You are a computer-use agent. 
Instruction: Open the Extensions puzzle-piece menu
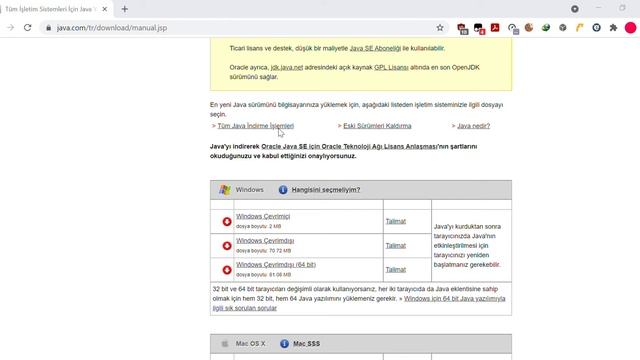point(613,28)
